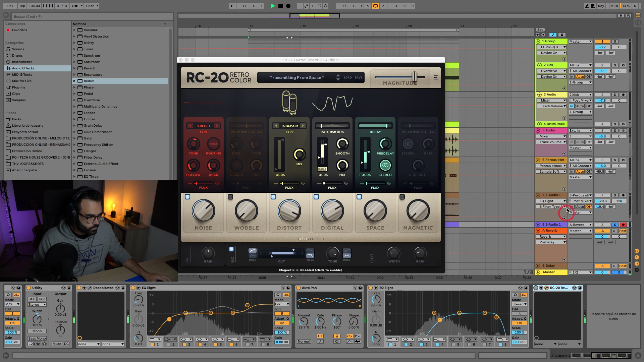Click LOAD preset button in RC-20
The width and height of the screenshot is (644, 362).
click(347, 77)
